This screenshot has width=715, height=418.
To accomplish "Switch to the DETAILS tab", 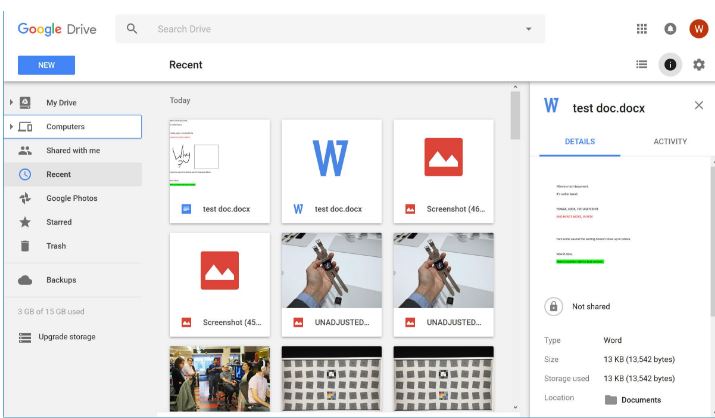I will pyautogui.click(x=580, y=142).
